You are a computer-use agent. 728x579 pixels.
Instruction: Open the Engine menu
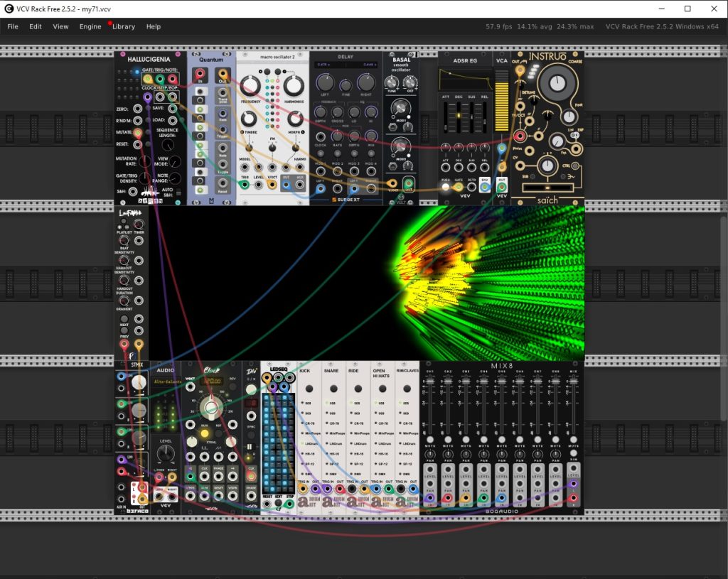[x=90, y=26]
